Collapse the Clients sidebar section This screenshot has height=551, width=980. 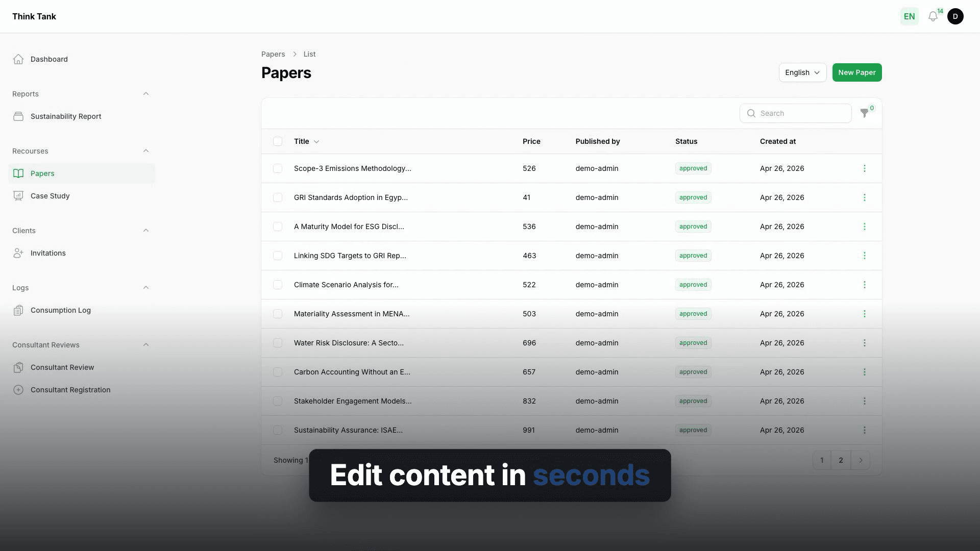pos(146,231)
